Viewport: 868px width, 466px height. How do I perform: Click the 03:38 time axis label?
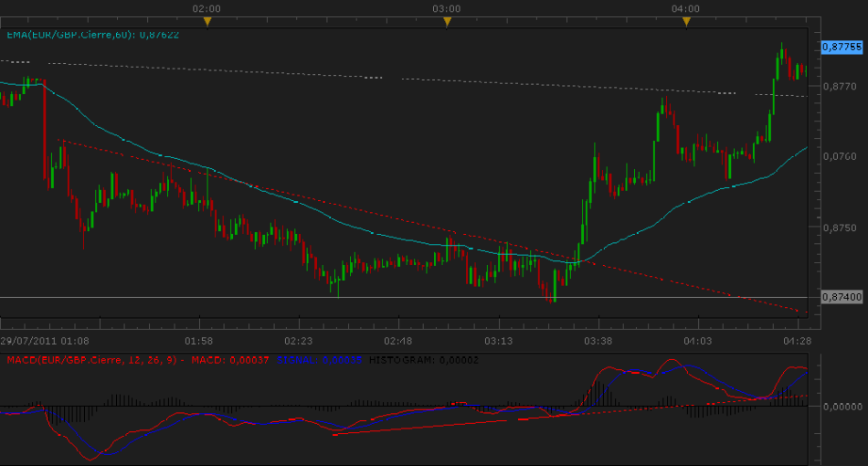point(598,340)
